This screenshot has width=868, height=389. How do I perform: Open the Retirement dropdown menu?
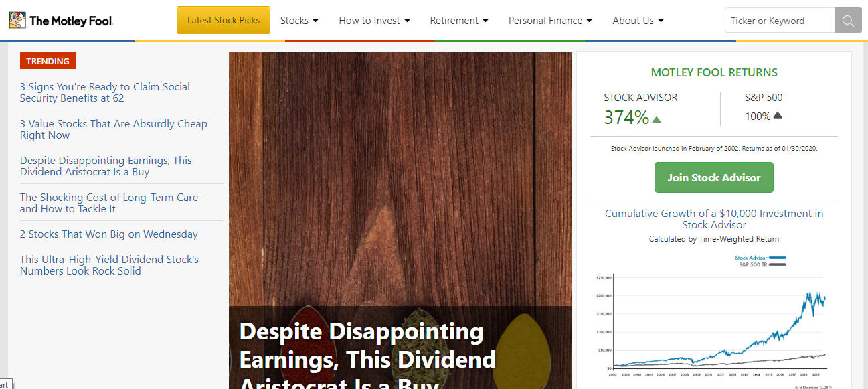[459, 20]
